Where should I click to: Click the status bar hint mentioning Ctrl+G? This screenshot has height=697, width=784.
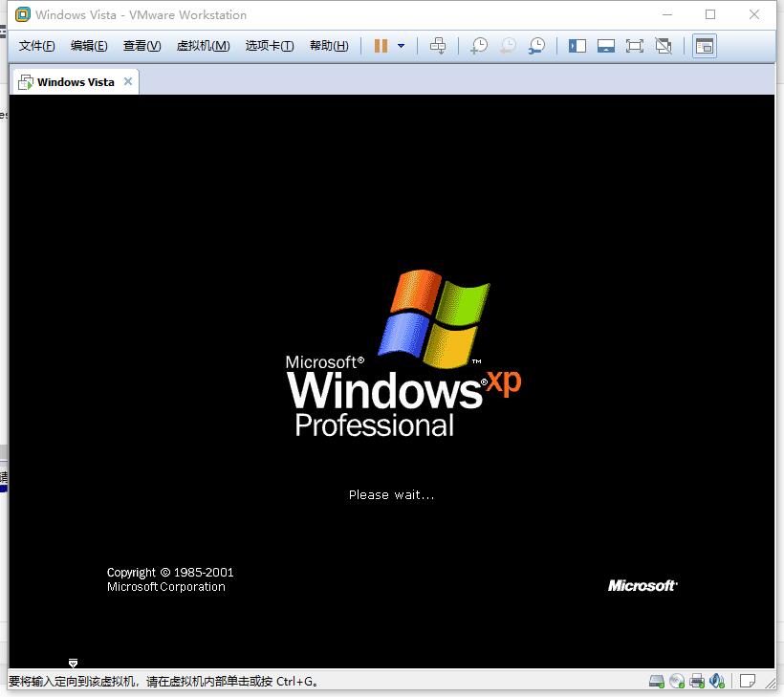pos(163,682)
